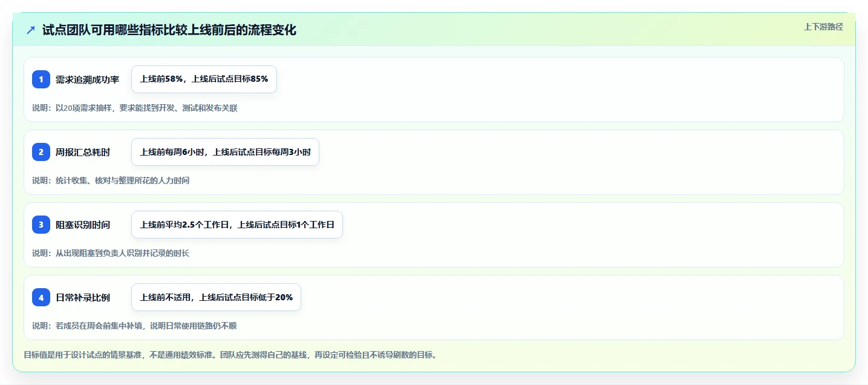Click the note about 以20项需求抽样
868x385 pixels.
[x=135, y=108]
